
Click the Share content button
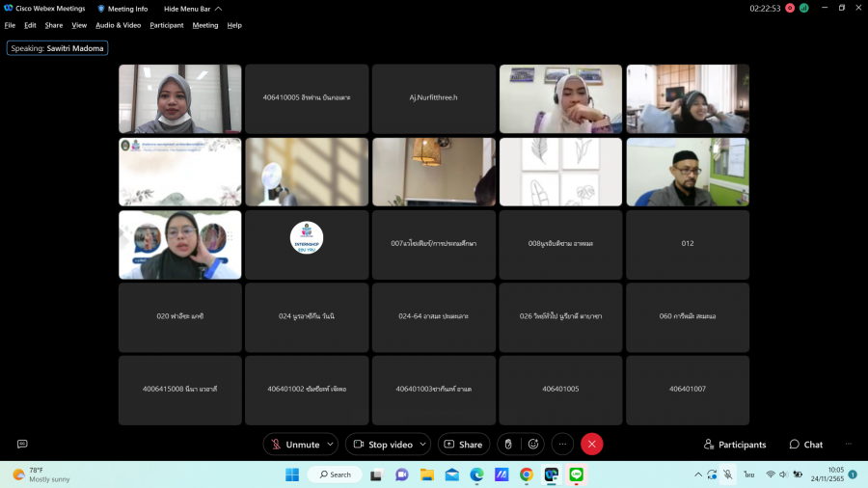pos(463,444)
